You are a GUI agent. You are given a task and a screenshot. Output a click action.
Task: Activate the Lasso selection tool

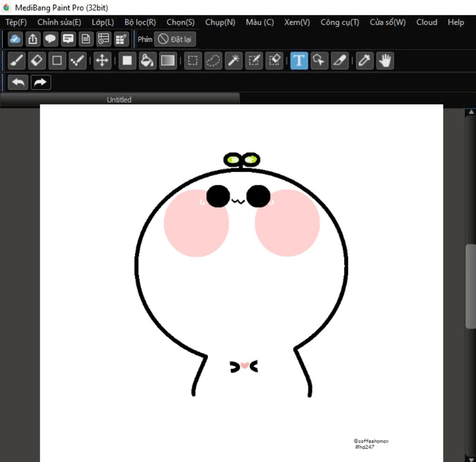pyautogui.click(x=213, y=61)
